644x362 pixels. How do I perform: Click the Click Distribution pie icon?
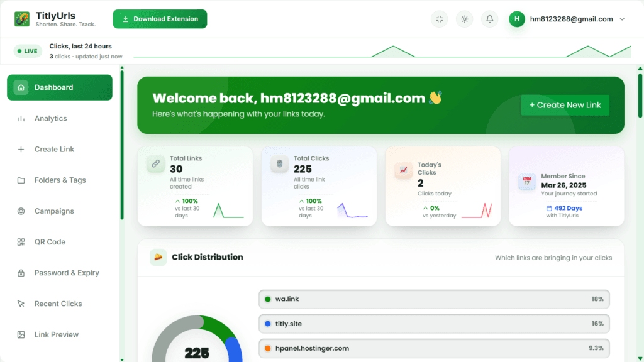pos(158,257)
